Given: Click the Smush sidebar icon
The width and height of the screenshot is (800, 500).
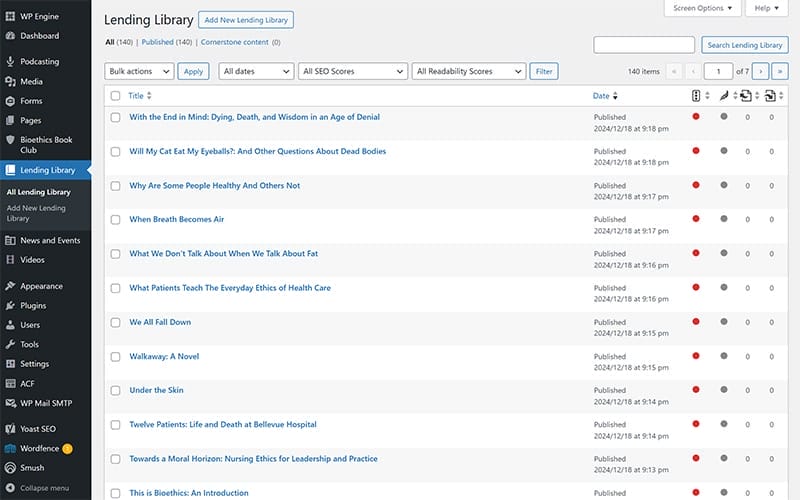Looking at the screenshot, I should point(10,468).
